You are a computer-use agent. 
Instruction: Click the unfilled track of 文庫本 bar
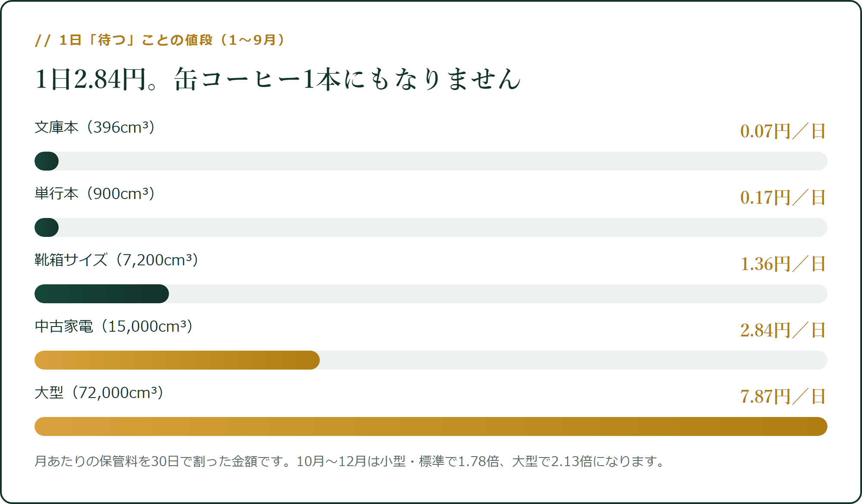[443, 161]
